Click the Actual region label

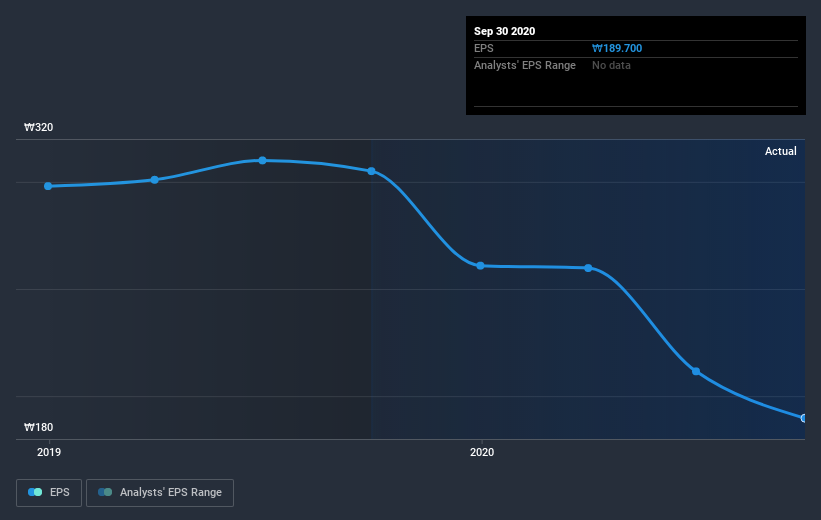[781, 151]
